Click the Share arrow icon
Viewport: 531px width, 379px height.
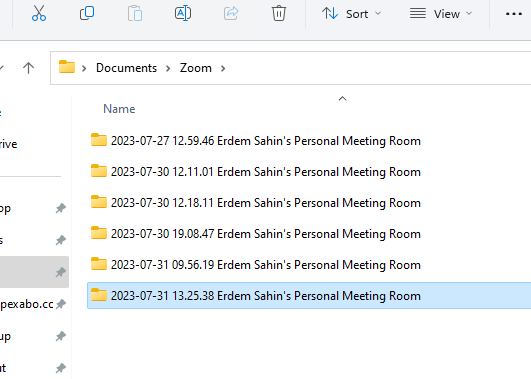tap(231, 14)
